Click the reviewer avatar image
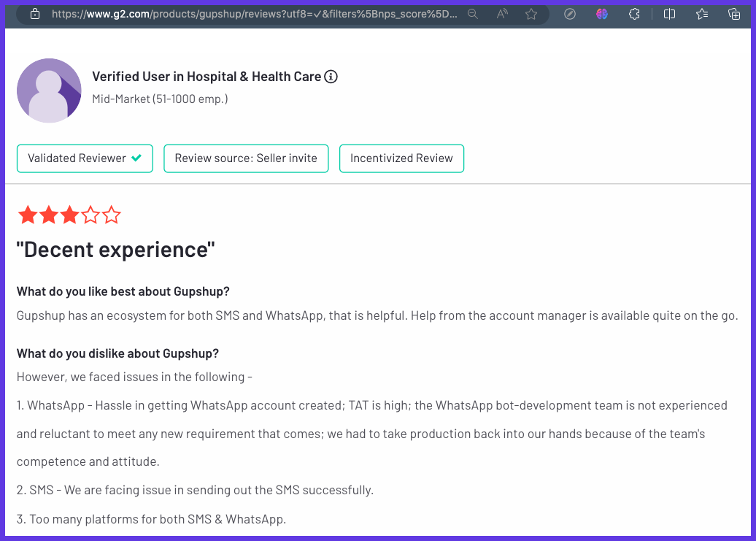 [49, 91]
